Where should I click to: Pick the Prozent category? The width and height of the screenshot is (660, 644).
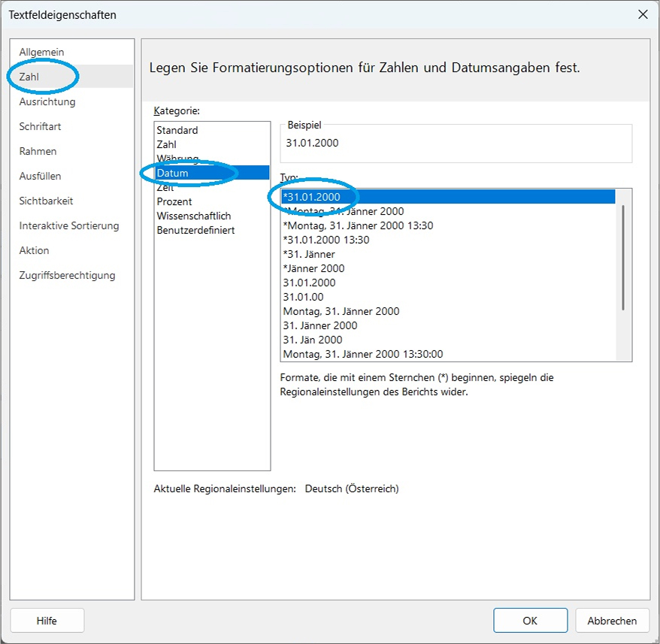click(x=174, y=201)
